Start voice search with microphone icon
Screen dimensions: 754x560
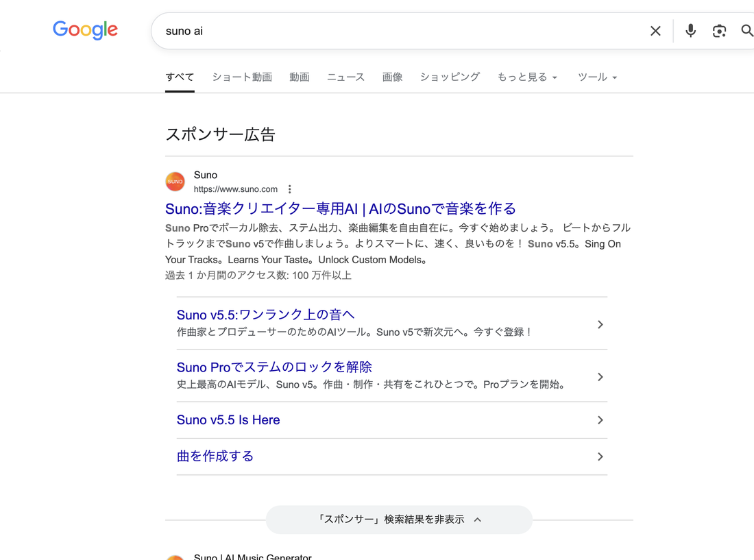(690, 31)
